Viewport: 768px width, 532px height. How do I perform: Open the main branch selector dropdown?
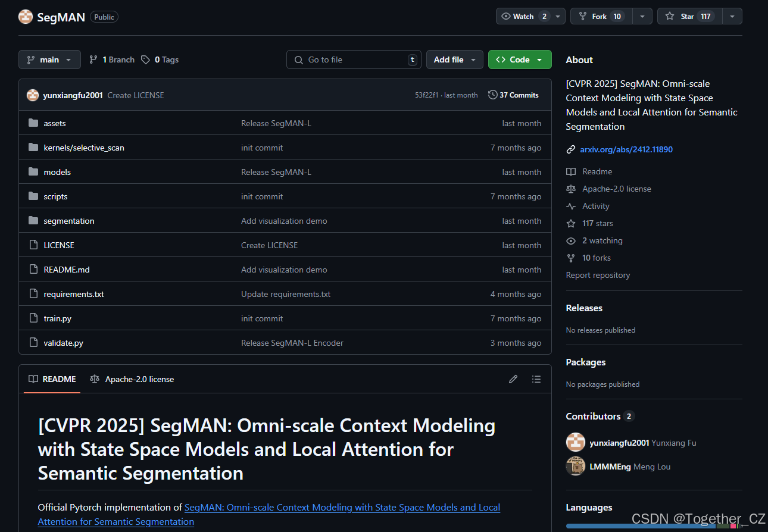pyautogui.click(x=49, y=60)
